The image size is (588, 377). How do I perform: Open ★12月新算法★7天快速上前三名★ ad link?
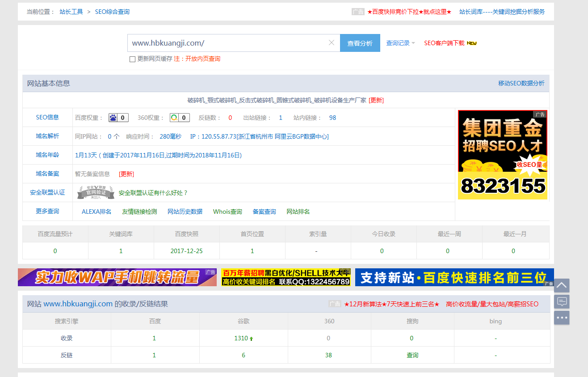click(392, 304)
